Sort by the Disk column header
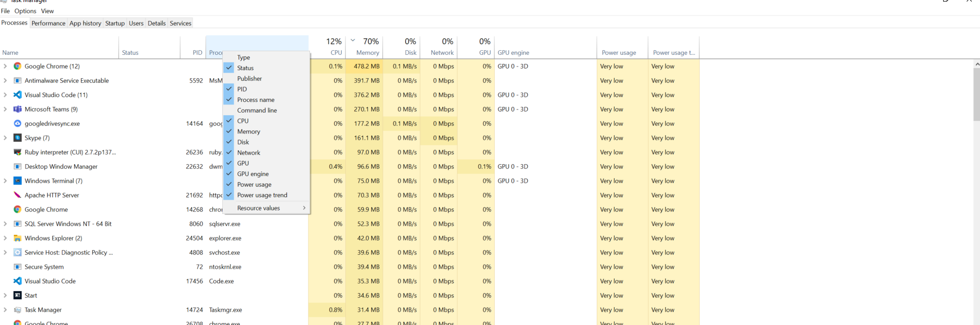This screenshot has height=325, width=980. click(401, 47)
